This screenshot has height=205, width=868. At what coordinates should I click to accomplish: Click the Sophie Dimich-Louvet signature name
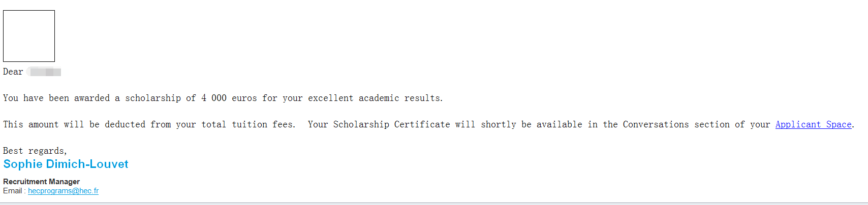click(66, 164)
